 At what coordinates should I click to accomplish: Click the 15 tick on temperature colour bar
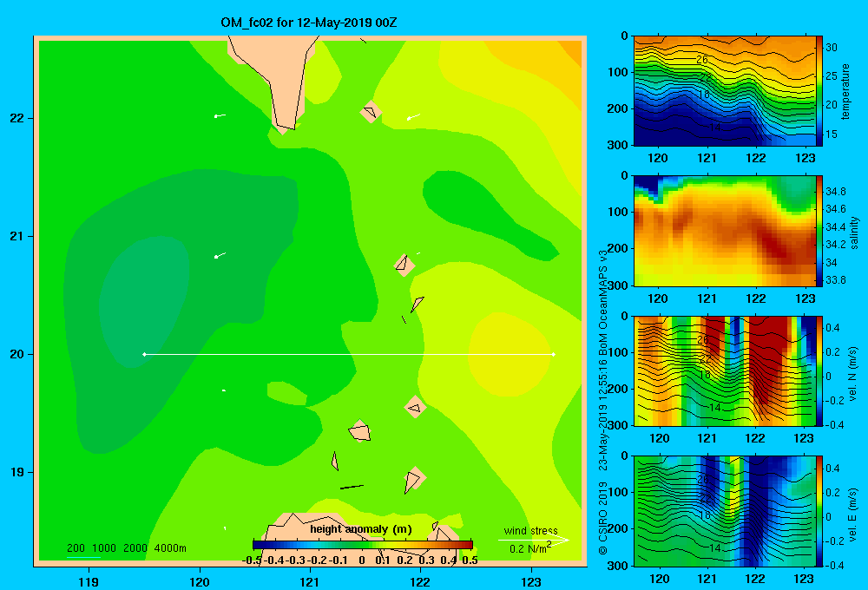coord(832,134)
